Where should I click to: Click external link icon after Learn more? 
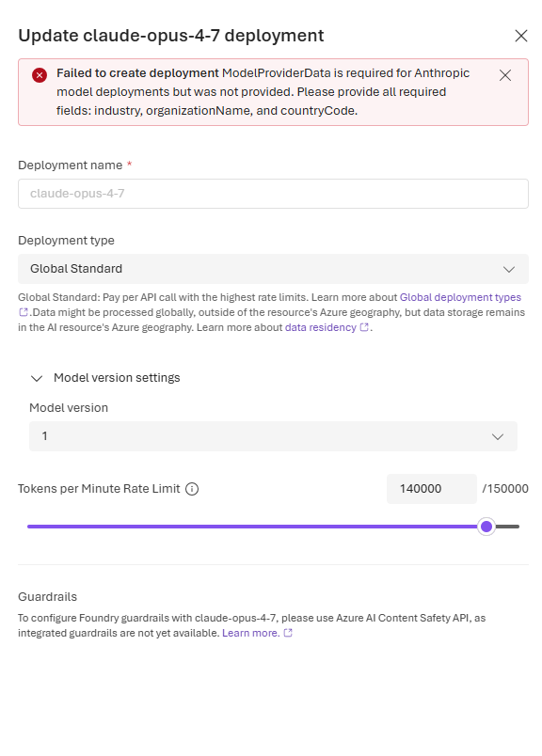[288, 633]
